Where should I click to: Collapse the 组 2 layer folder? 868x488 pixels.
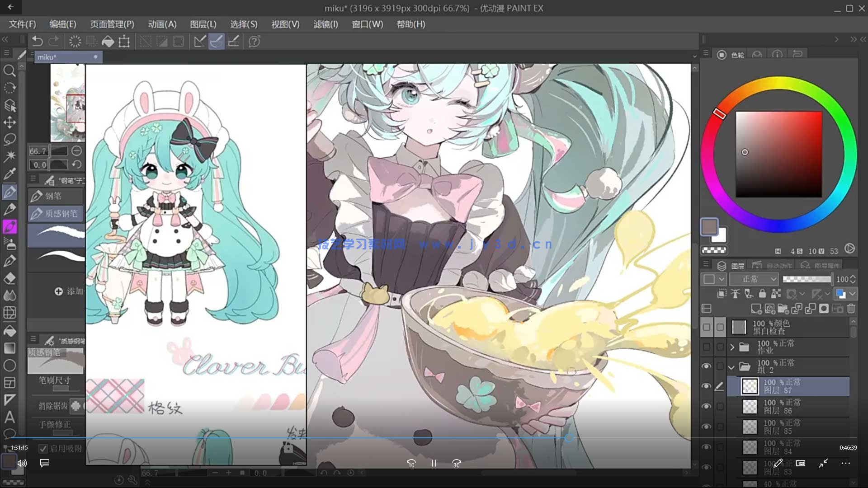[732, 367]
